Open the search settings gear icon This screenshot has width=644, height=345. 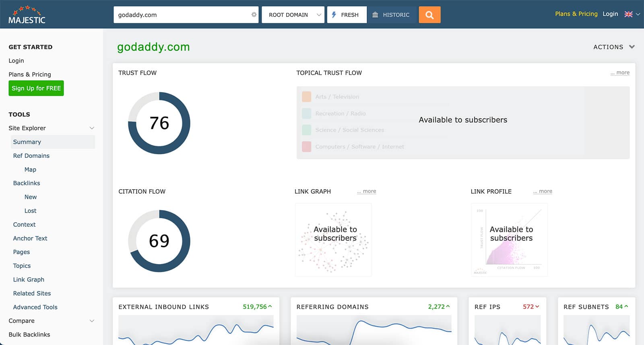tap(254, 14)
